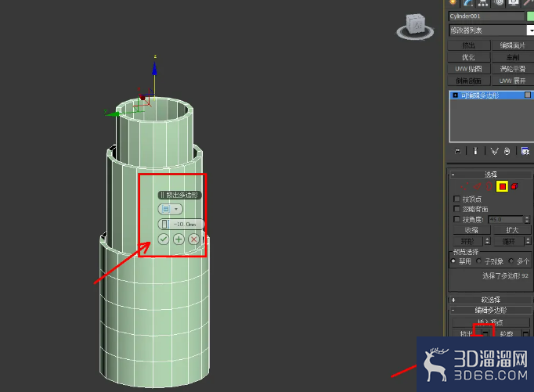Click the 插入顶点 button
Viewport: 534px width, 392px height.
(x=491, y=322)
